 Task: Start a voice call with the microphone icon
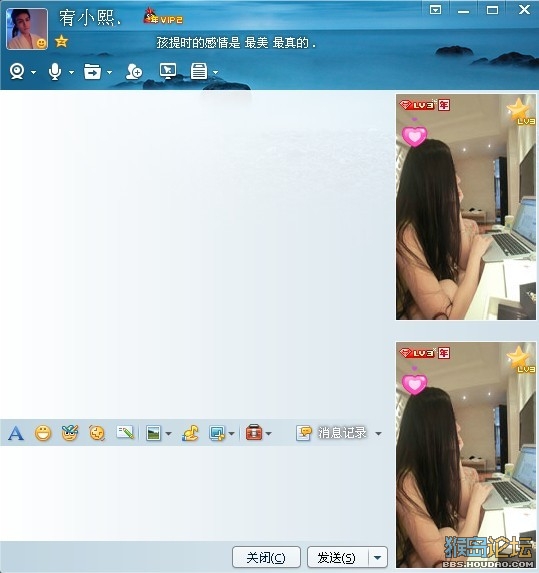[55, 71]
